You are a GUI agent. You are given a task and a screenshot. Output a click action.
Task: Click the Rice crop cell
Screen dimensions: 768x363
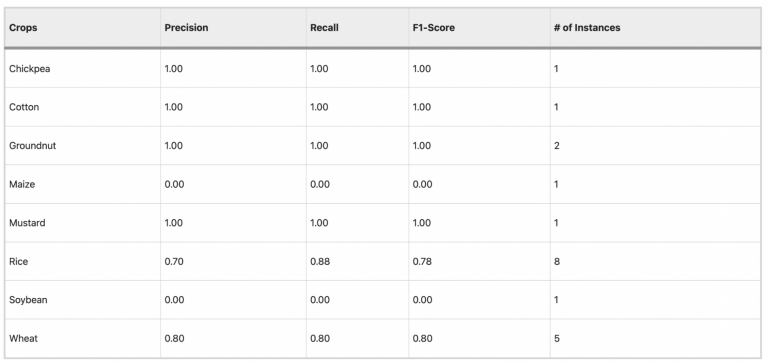click(x=19, y=262)
